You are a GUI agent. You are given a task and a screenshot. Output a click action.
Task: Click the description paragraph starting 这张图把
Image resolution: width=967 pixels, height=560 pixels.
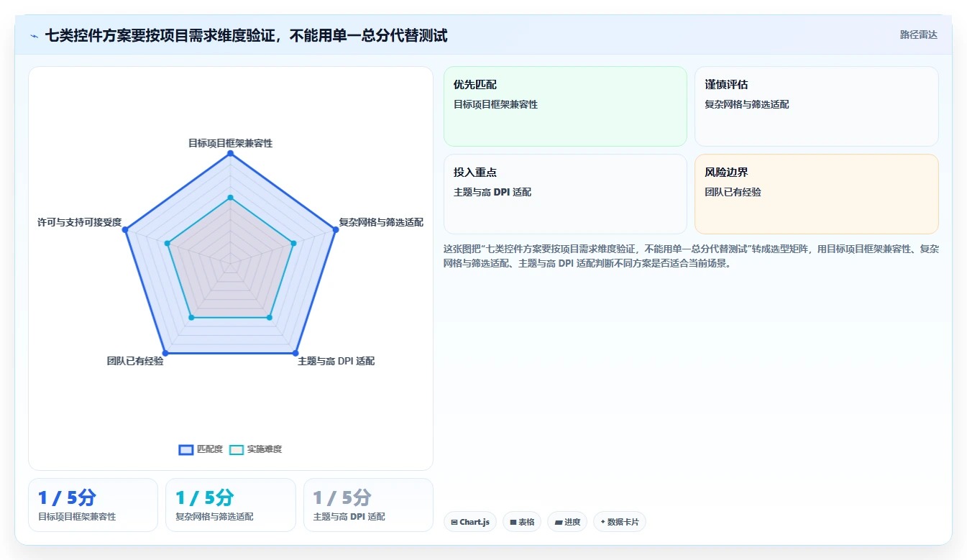point(691,256)
